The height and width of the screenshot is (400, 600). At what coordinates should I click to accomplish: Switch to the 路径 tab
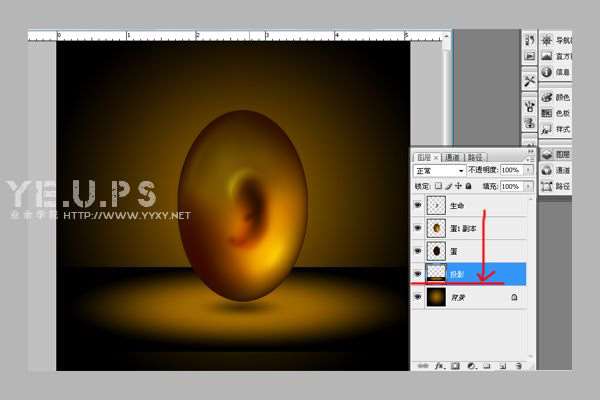coord(475,157)
